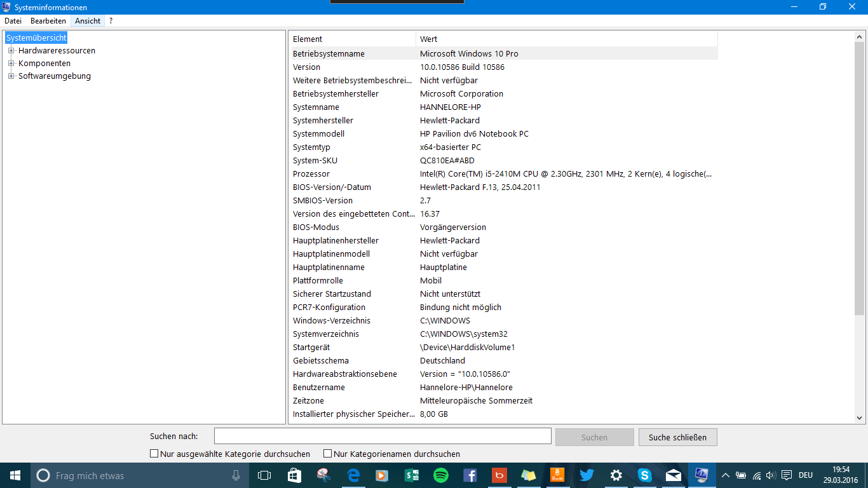Select the Hardwareressourcen tree label
The image size is (868, 488).
[57, 51]
